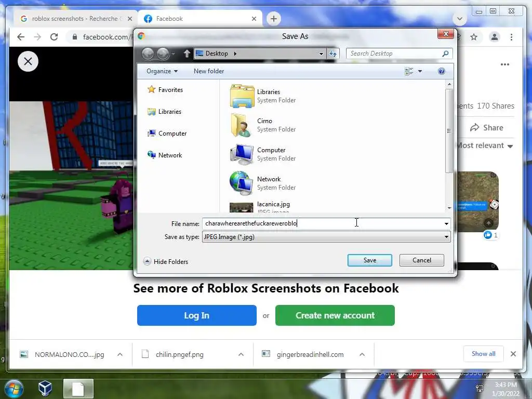Image resolution: width=532 pixels, height=399 pixels.
Task: Open the Organize menu
Action: tap(162, 71)
